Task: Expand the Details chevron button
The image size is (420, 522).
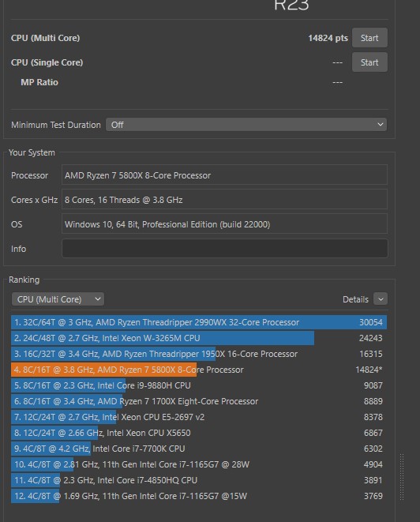Action: pos(381,299)
